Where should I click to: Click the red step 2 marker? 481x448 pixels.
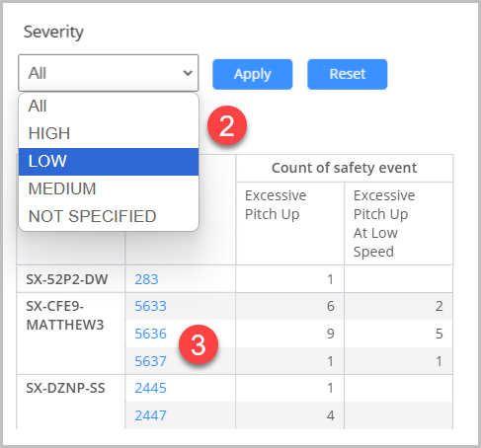click(x=227, y=125)
